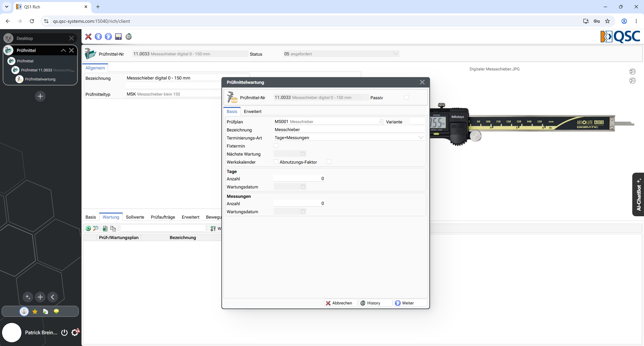644x346 pixels.
Task: Select the Allgemein tab
Action: pos(95,68)
